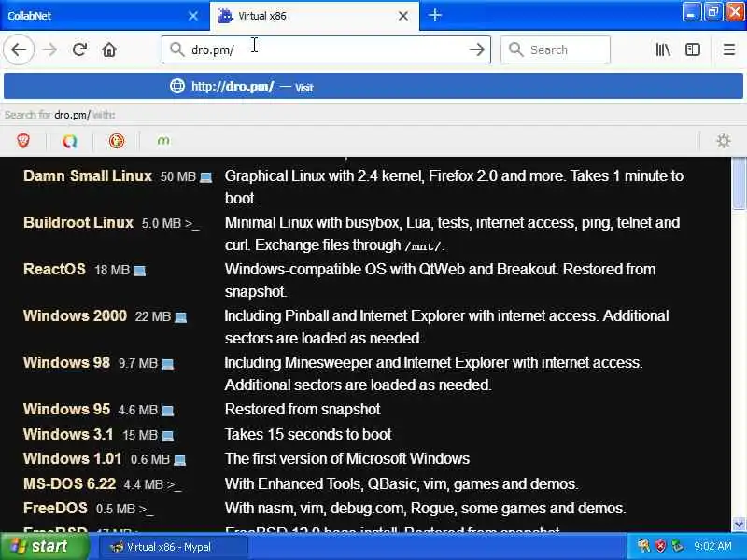
Task: Click the '50 MB' size label
Action: (178, 177)
